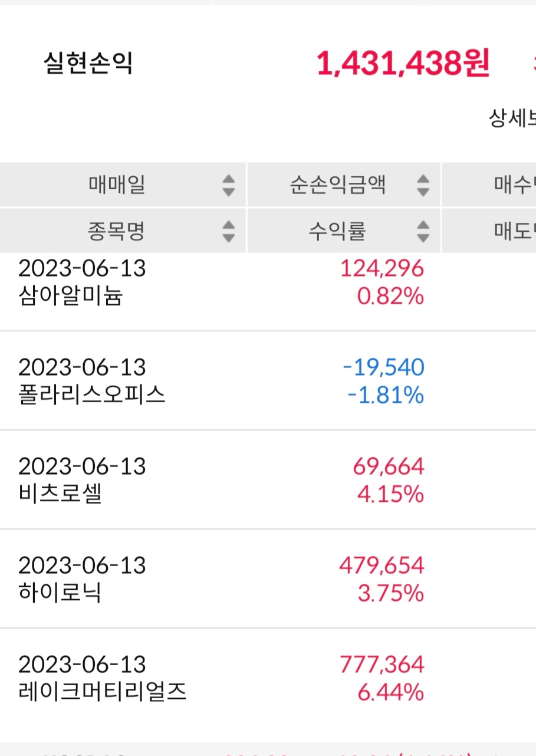Tap the 실현손익 label
The height and width of the screenshot is (756, 536).
click(x=88, y=64)
